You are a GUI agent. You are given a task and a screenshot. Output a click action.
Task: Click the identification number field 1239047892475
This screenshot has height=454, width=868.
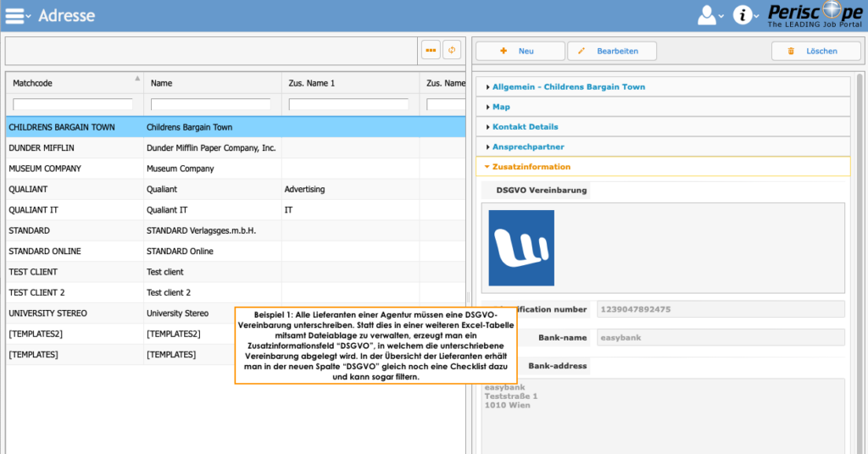click(721, 309)
